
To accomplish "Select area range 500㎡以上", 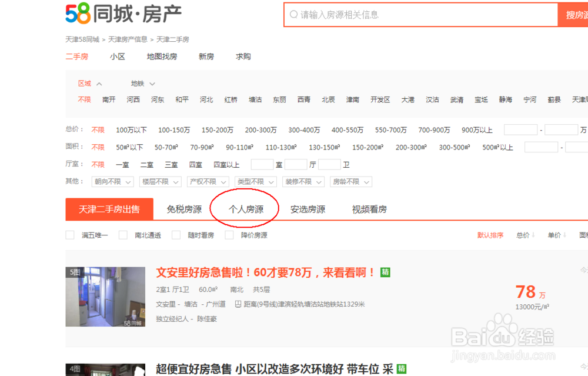I will click(x=497, y=148).
